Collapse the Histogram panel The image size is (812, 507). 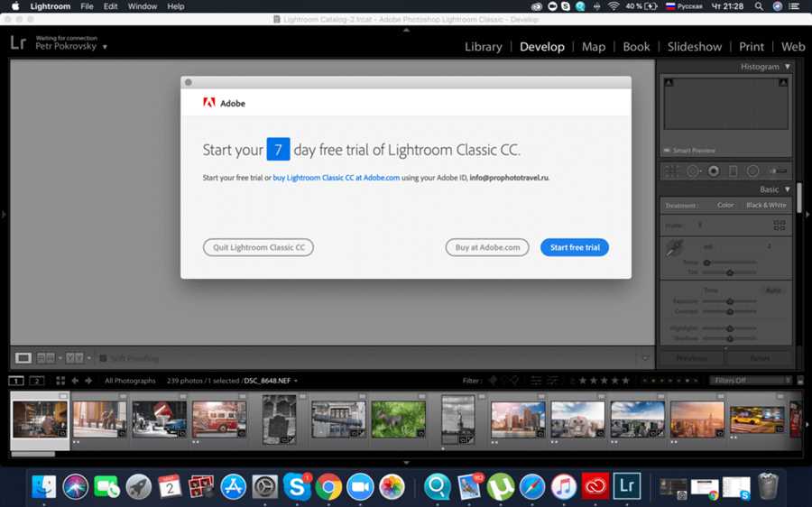pos(788,67)
